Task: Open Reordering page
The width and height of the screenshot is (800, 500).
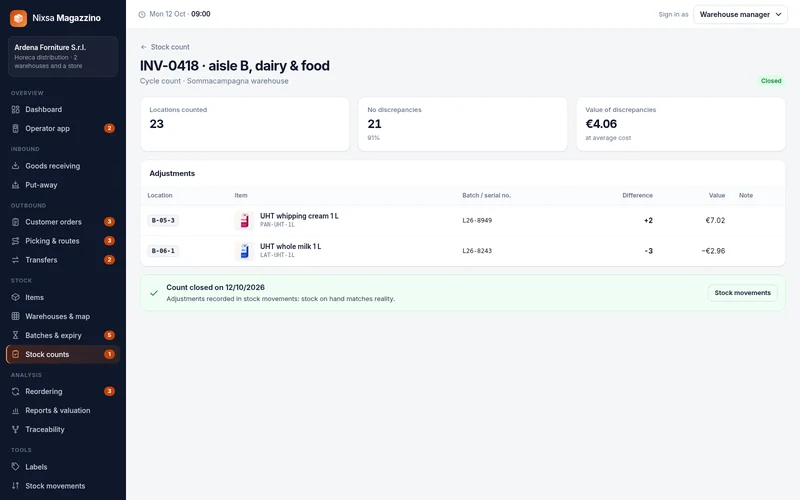Action: click(63, 391)
